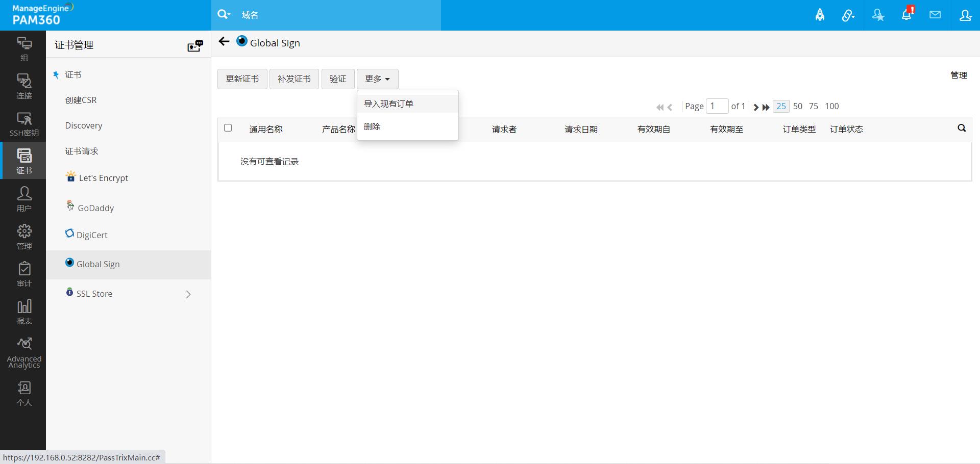Click the table search magnifier icon

click(x=962, y=128)
